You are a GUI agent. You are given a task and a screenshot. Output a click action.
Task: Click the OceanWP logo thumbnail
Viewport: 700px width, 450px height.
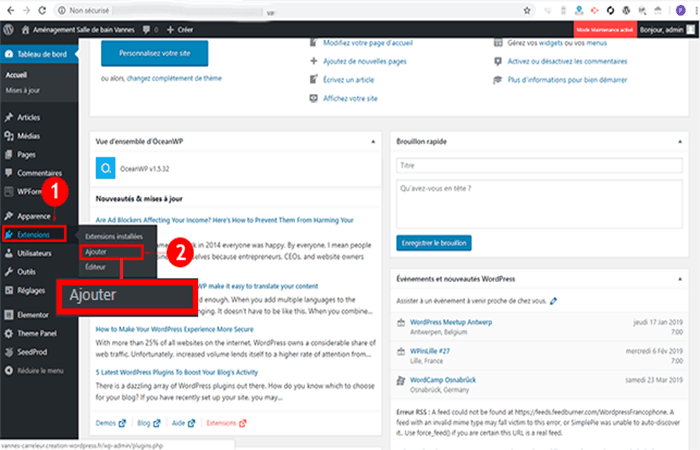tap(106, 168)
